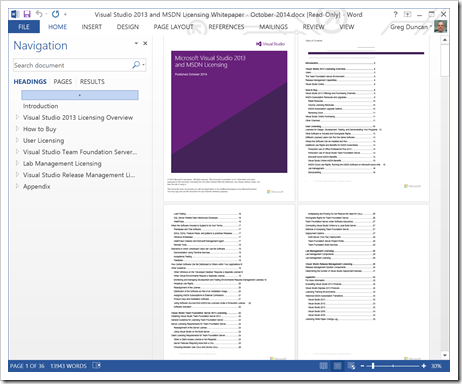Screen dimensions: 462x384
Task: Switch to the DESIGN ribbon tab
Action: pos(128,27)
